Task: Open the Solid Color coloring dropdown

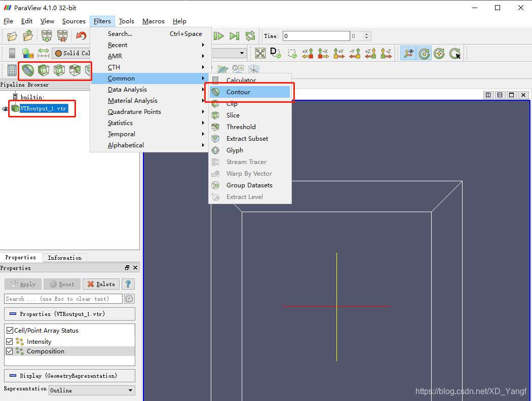Action: (x=72, y=53)
